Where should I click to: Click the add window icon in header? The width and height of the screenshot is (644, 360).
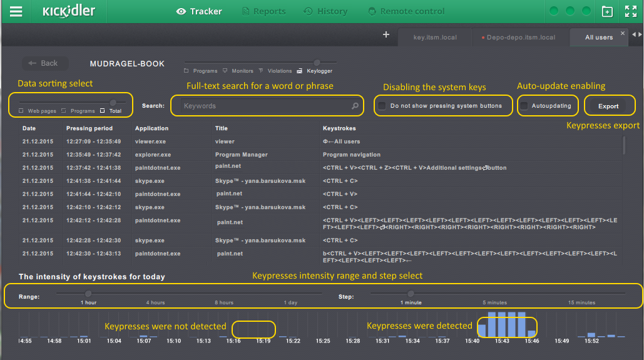[x=606, y=12]
